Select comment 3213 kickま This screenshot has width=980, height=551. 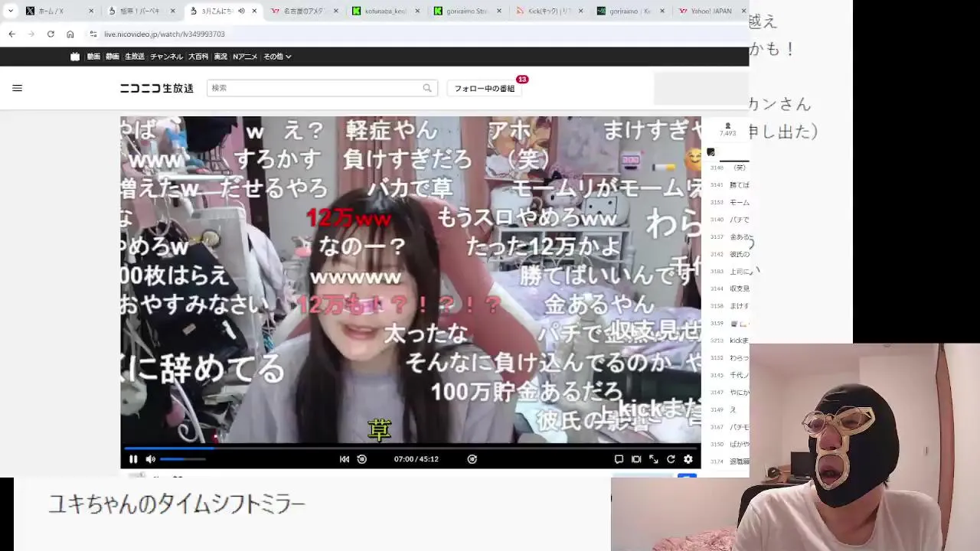click(x=730, y=341)
